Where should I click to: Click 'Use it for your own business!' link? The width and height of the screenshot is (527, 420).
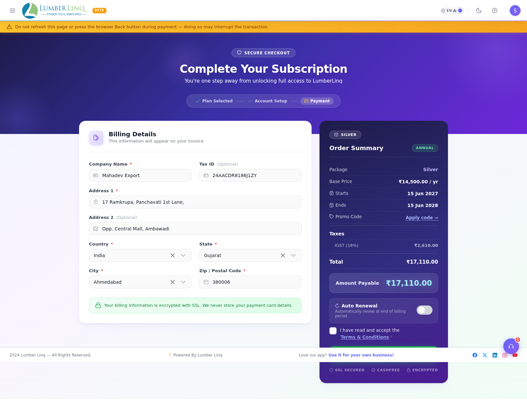coord(361,355)
